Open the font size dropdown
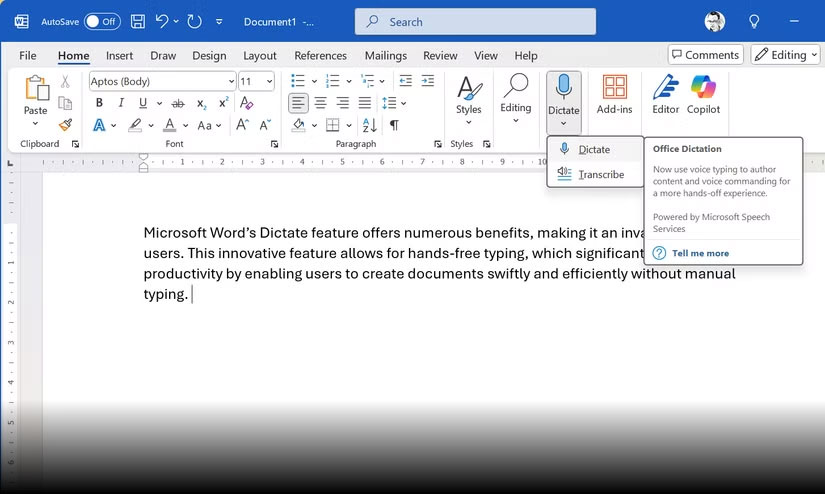The width and height of the screenshot is (825, 494). coord(272,81)
